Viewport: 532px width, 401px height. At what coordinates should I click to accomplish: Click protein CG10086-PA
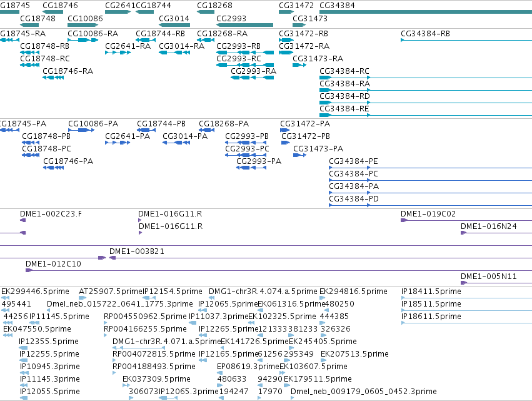(x=81, y=130)
